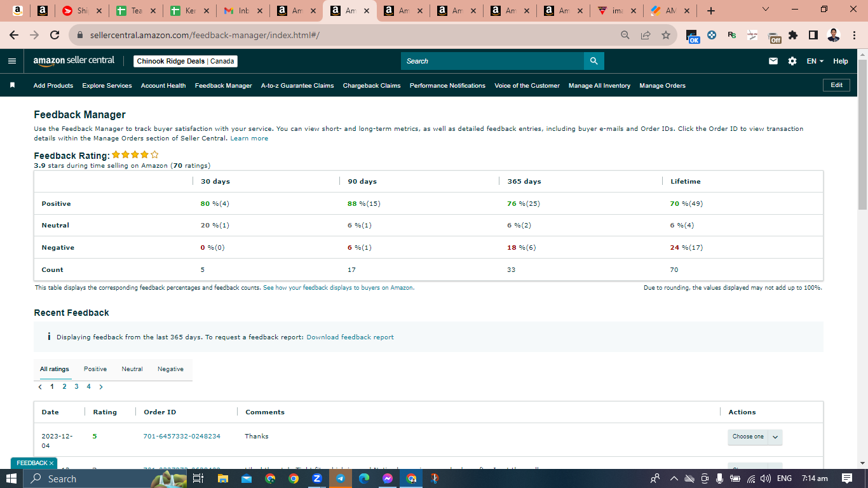Go to feedback page 2
868x488 pixels.
64,386
